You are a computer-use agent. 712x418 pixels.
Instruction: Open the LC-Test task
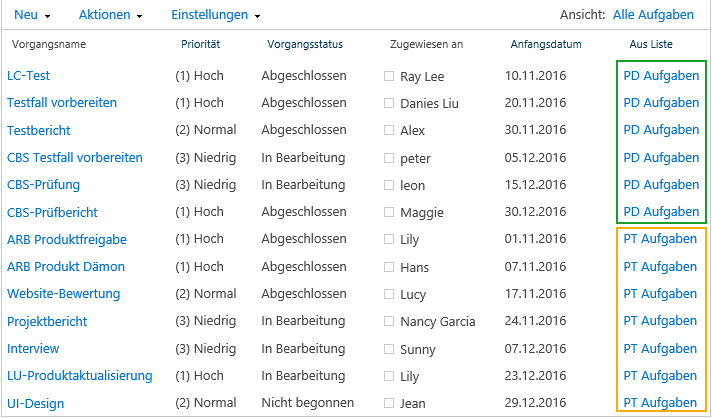[x=28, y=76]
